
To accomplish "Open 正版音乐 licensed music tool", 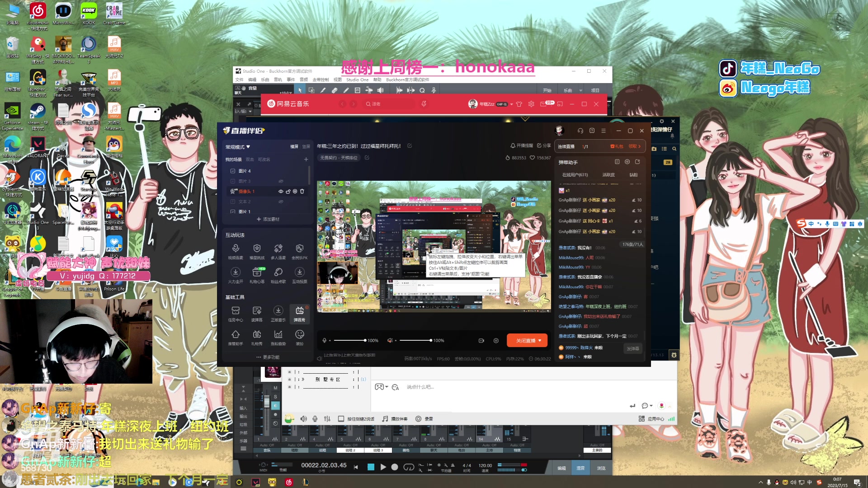I will click(x=278, y=314).
